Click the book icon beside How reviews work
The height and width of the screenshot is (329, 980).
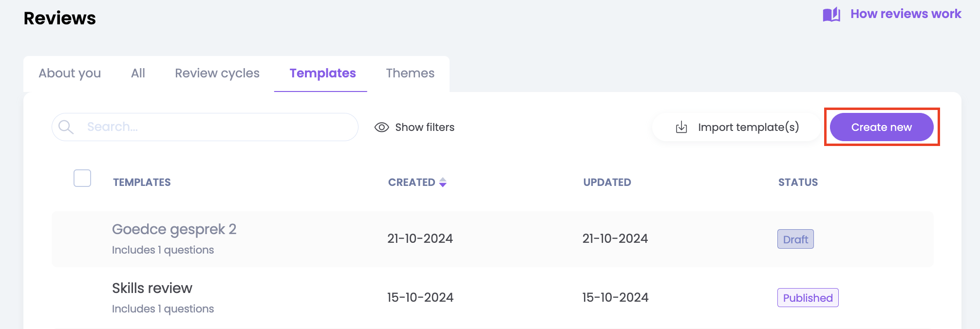(x=831, y=15)
